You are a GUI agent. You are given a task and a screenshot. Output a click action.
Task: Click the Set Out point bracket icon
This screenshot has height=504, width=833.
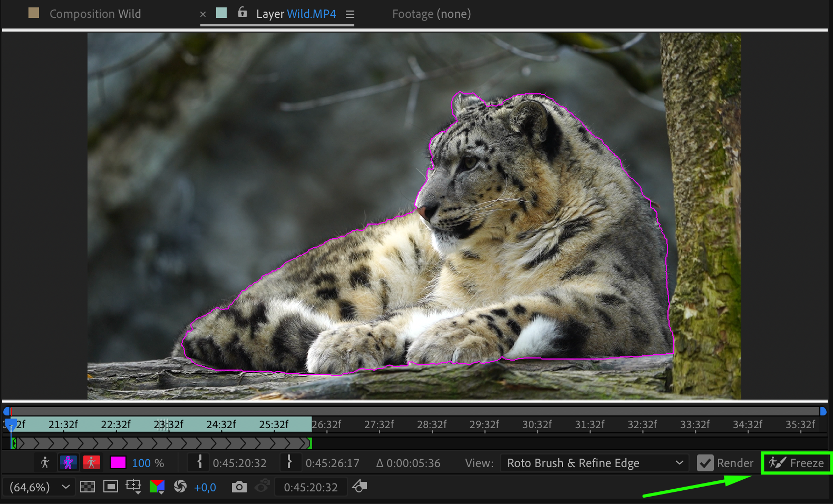pyautogui.click(x=289, y=463)
